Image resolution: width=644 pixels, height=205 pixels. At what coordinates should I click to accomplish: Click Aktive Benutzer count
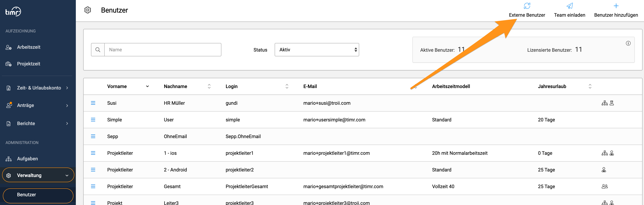tap(461, 49)
